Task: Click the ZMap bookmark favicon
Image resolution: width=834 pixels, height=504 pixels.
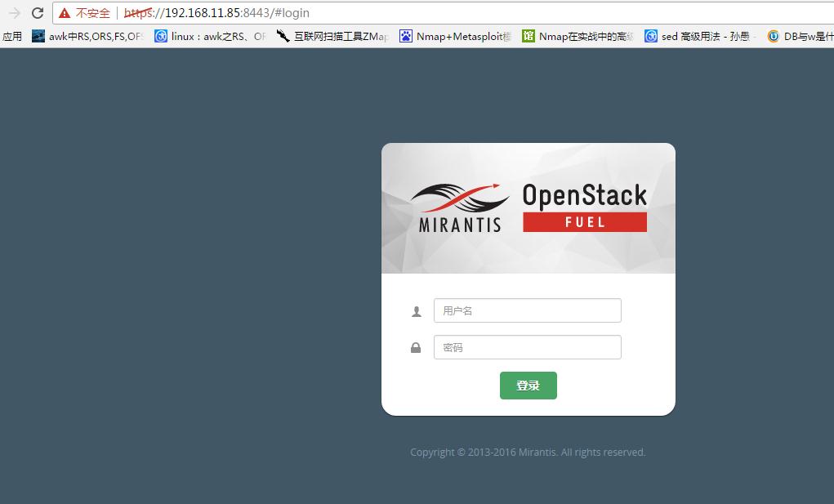Action: (x=283, y=36)
